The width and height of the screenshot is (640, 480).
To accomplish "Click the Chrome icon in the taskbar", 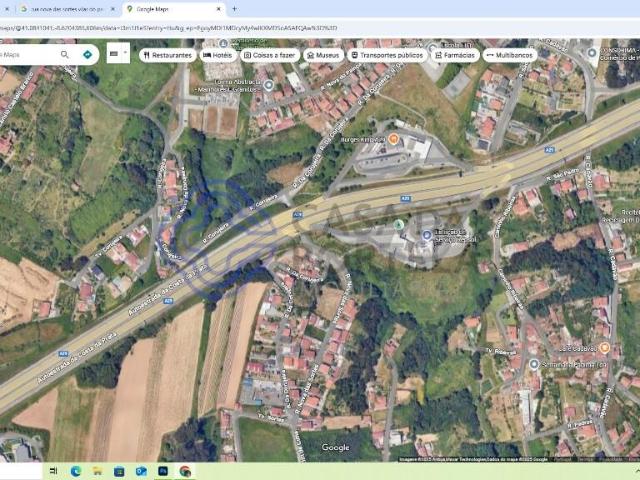I will pyautogui.click(x=185, y=471).
